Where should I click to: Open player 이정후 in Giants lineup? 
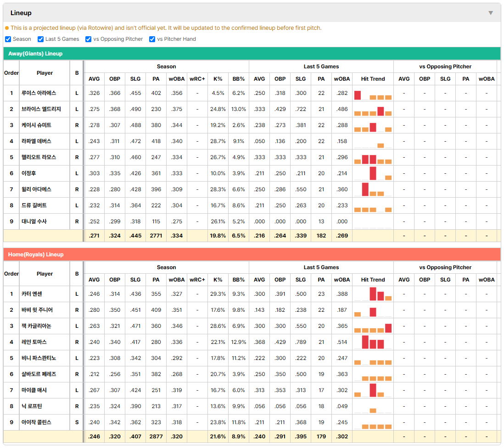(28, 173)
